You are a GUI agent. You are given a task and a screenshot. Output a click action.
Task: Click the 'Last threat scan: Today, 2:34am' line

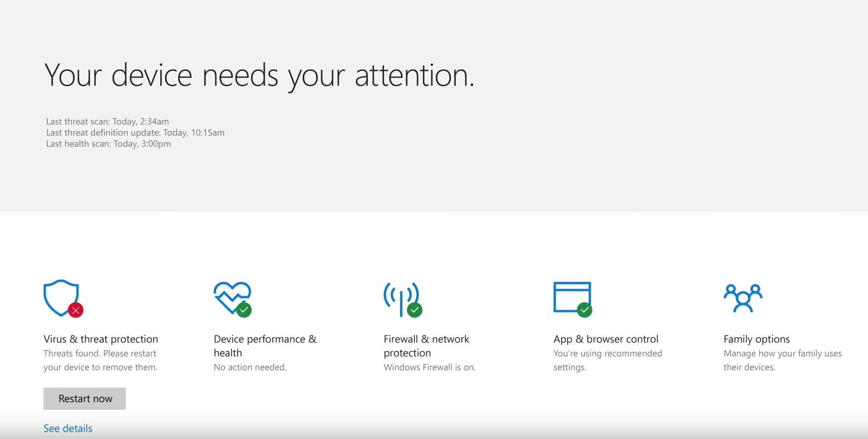[108, 122]
